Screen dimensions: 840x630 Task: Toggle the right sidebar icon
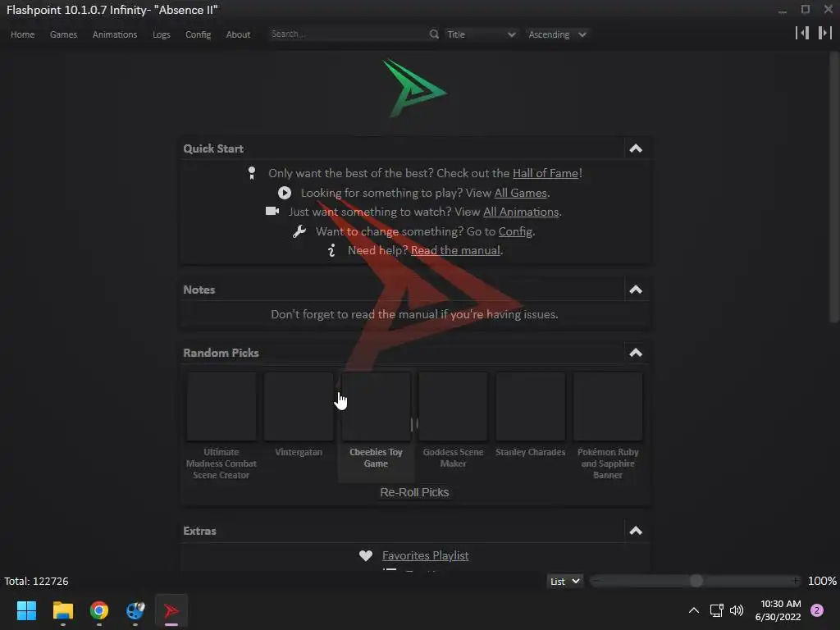tap(825, 33)
